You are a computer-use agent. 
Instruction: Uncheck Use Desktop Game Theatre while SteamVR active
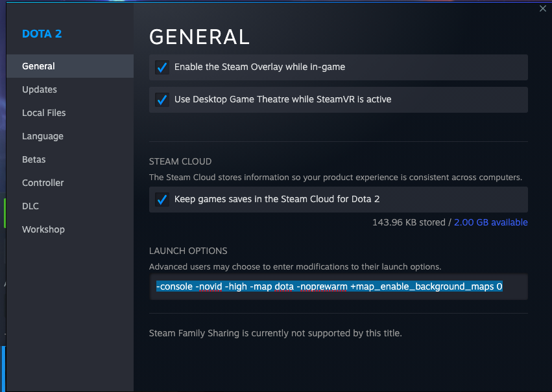[162, 99]
